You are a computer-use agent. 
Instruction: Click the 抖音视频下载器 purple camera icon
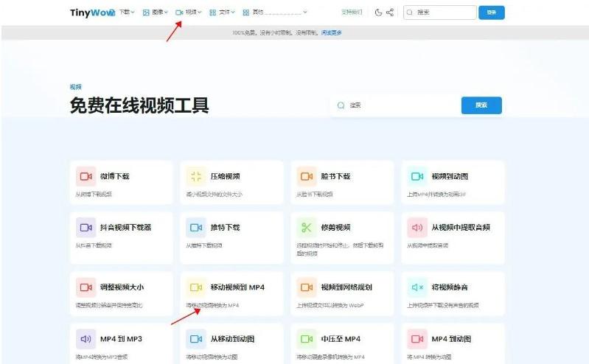click(x=86, y=228)
